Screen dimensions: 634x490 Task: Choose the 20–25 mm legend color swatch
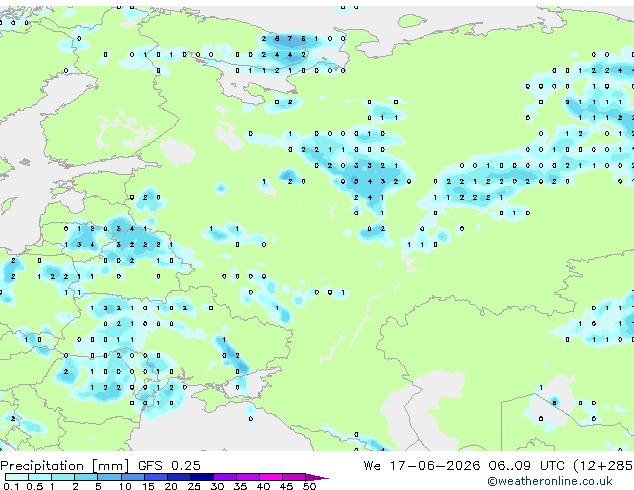178,477
